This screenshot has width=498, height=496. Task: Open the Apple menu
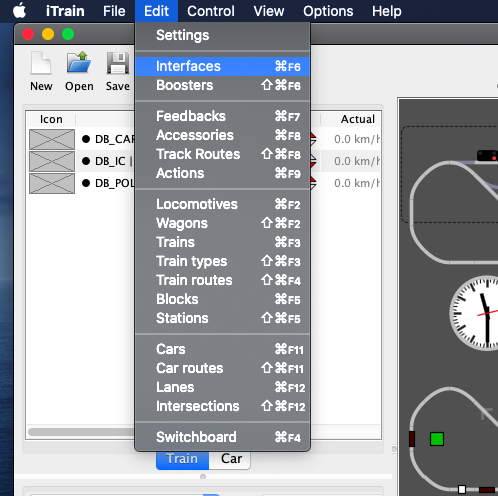(19, 11)
